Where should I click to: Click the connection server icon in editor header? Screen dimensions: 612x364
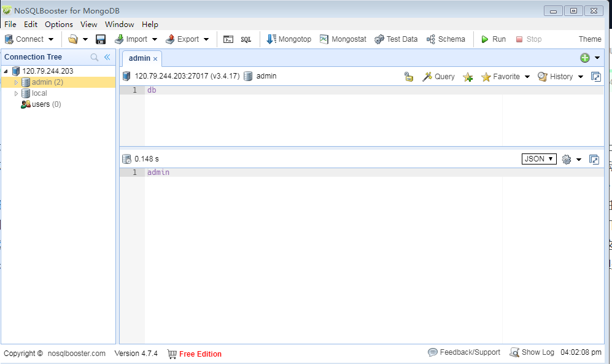click(126, 76)
